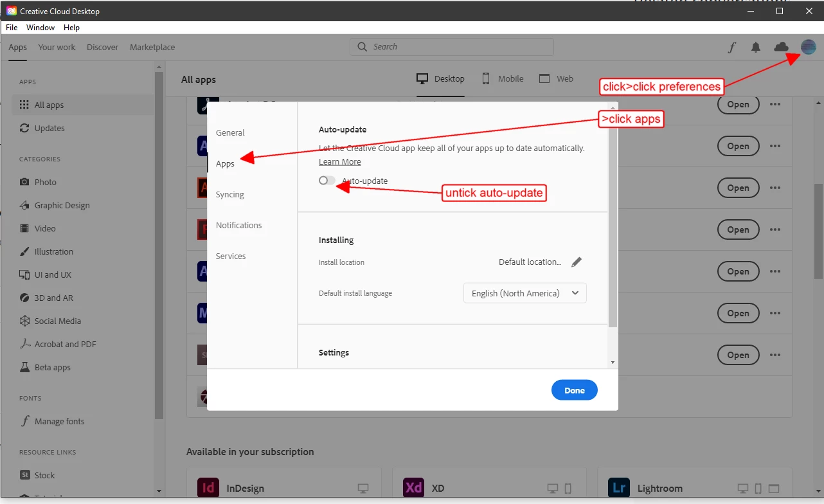Open the account profile avatar
824x504 pixels.
click(808, 47)
